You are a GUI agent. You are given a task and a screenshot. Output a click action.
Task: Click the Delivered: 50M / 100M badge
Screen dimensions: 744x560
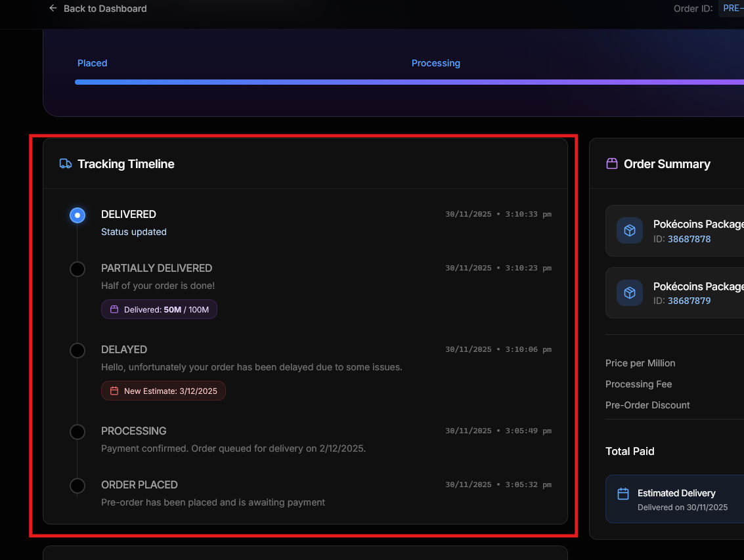[x=159, y=309]
